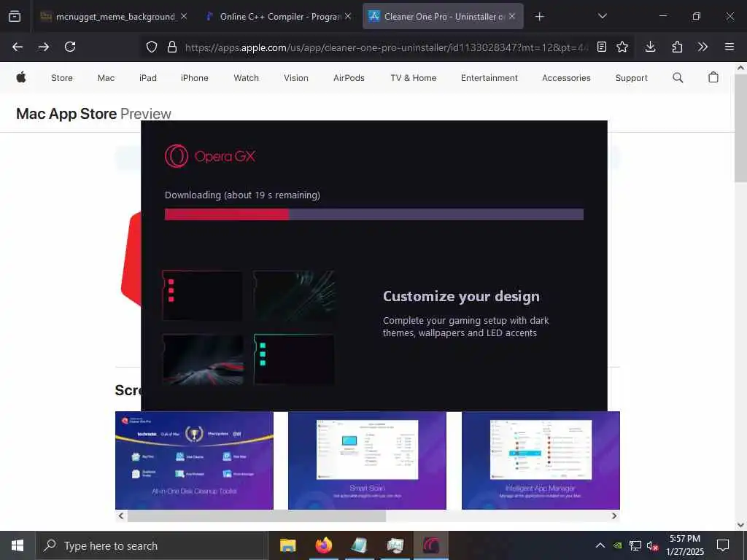Open the Store menu on Apple site
The height and width of the screenshot is (560, 747).
(62, 77)
